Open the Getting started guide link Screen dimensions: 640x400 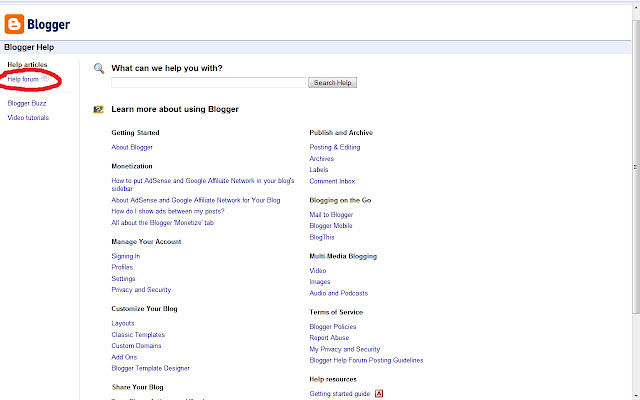pyautogui.click(x=340, y=393)
